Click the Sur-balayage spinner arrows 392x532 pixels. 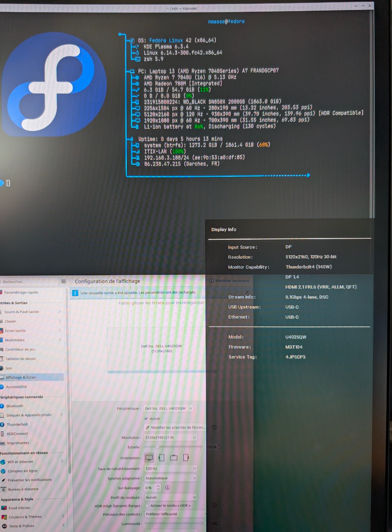(158, 487)
